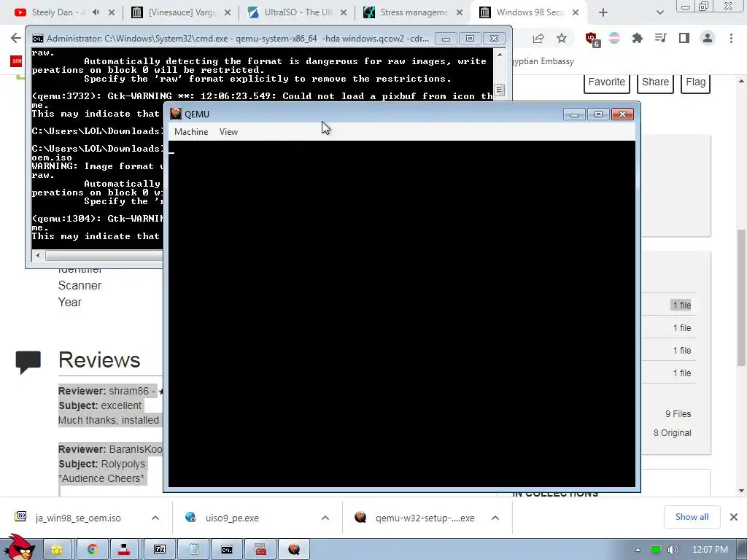Viewport: 747px width, 560px height.
Task: Click the Angry Birds start button
Action: 20,548
